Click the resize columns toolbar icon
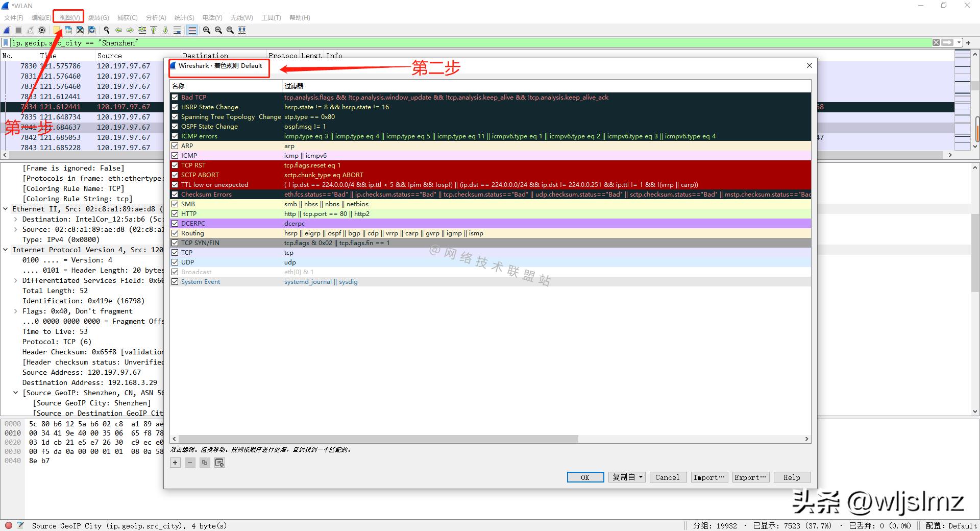 pos(242,30)
